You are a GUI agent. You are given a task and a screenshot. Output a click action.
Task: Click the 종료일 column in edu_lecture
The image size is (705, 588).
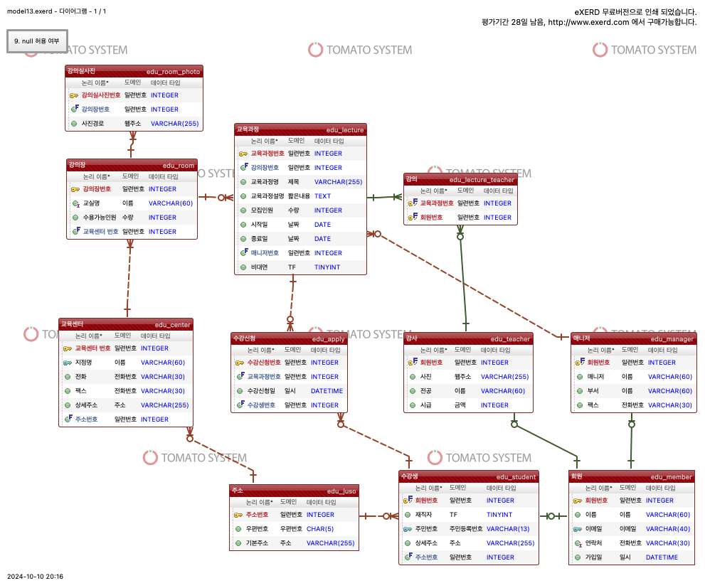[x=300, y=239]
